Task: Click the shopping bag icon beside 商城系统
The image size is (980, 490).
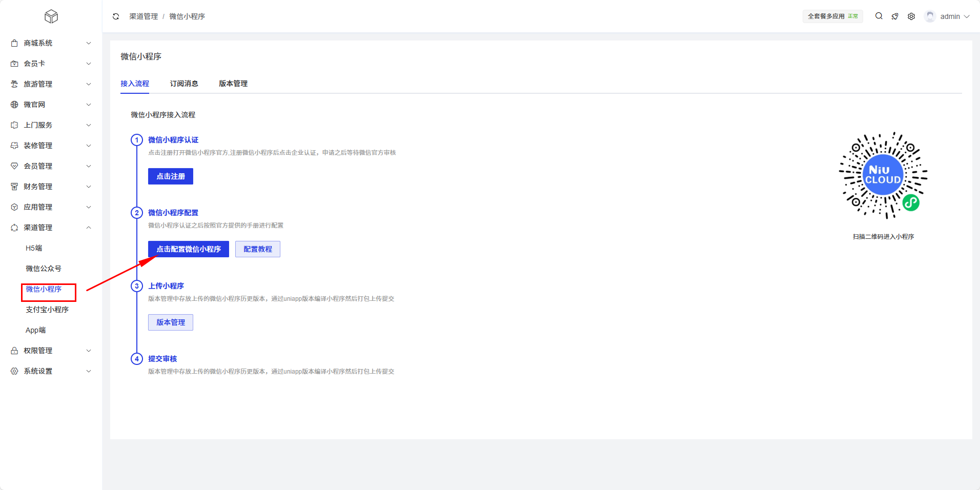Action: pyautogui.click(x=14, y=43)
